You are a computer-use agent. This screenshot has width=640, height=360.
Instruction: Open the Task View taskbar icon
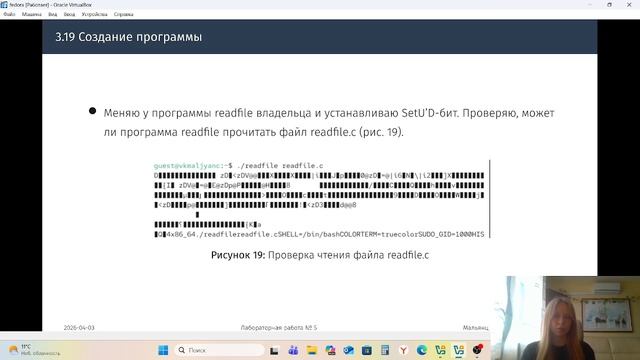274,350
